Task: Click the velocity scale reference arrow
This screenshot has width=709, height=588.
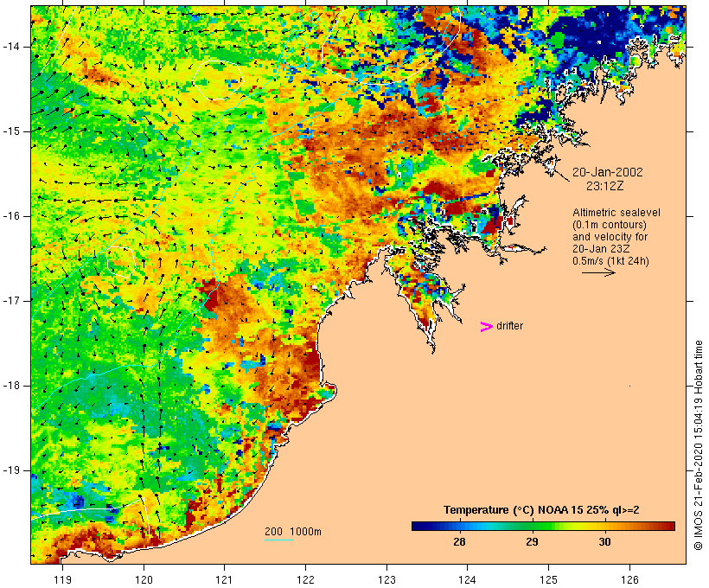Action: pyautogui.click(x=598, y=272)
